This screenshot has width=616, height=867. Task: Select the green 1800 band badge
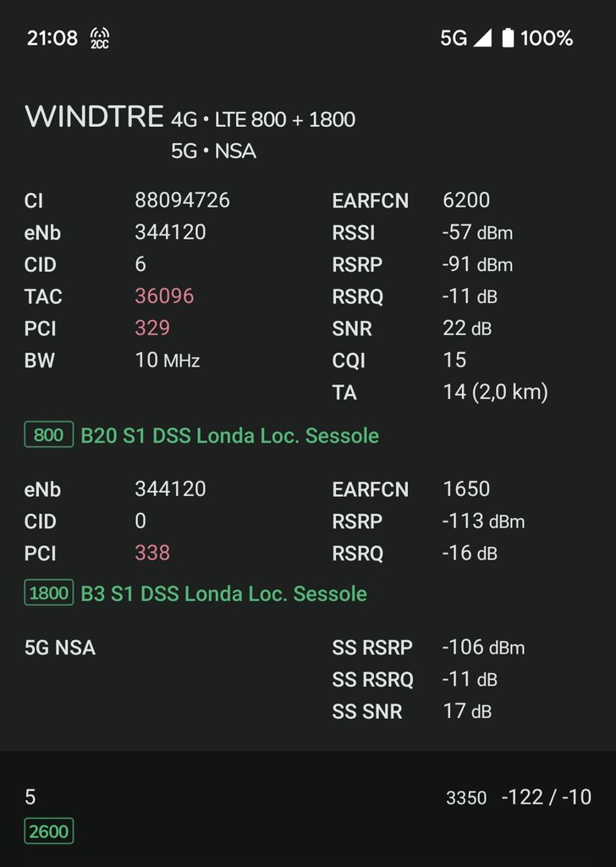(x=48, y=593)
